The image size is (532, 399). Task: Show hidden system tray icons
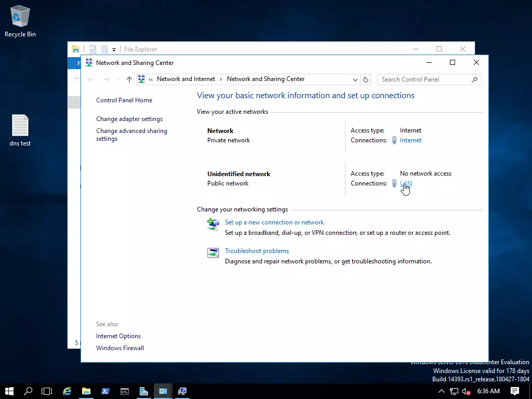(441, 391)
